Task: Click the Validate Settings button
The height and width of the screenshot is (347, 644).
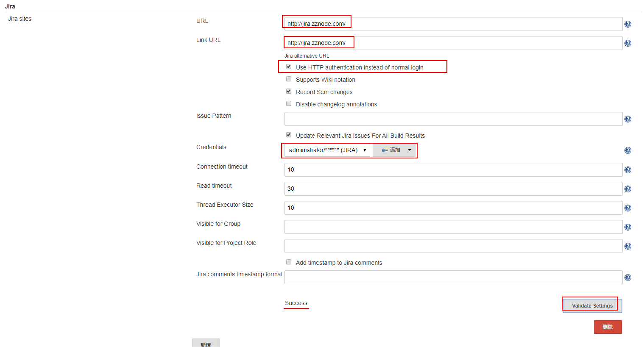Action: pyautogui.click(x=592, y=305)
